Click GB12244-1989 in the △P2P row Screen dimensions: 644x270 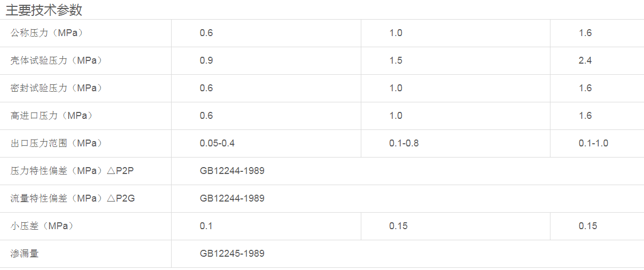232,171
